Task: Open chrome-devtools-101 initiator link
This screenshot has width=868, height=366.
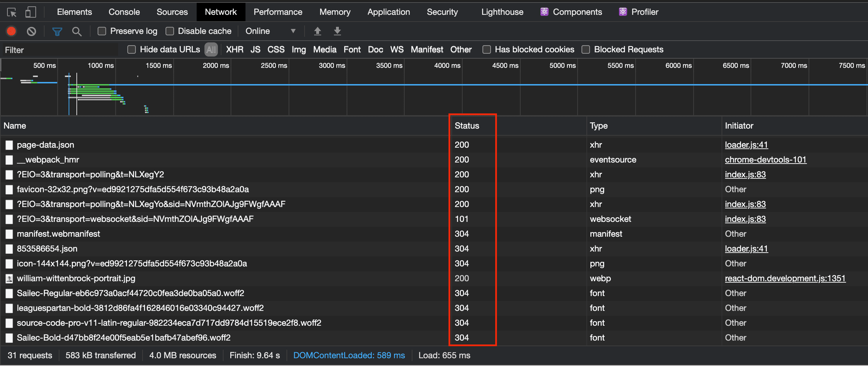Action: click(x=766, y=160)
